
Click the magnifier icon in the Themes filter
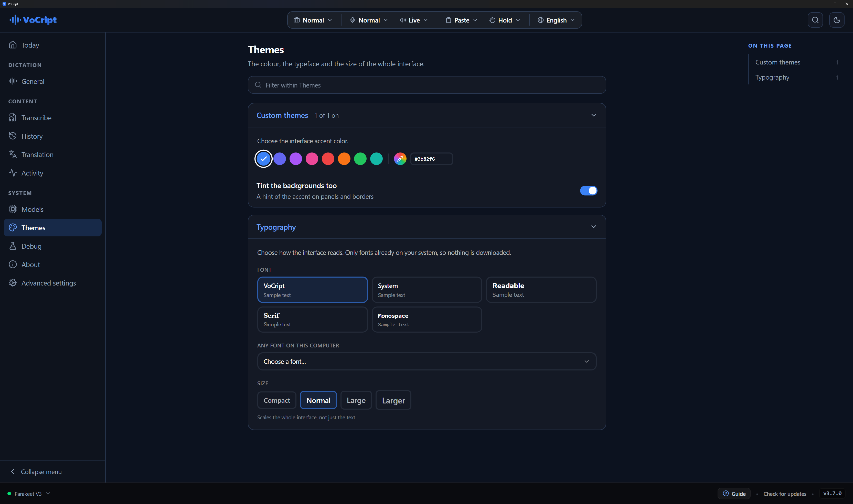258,85
